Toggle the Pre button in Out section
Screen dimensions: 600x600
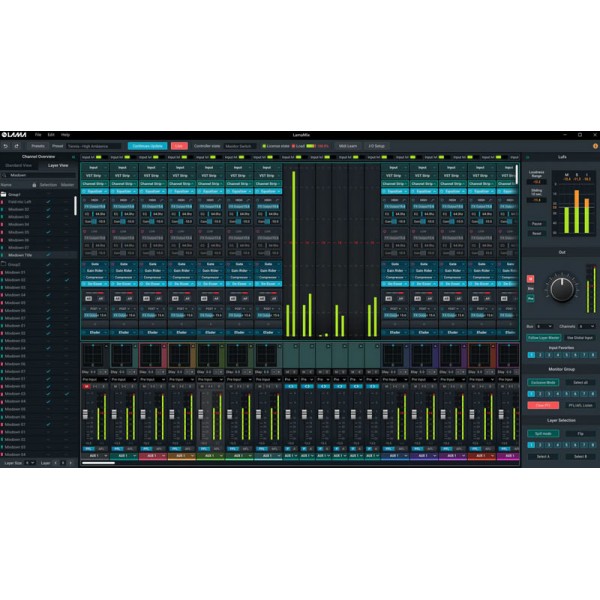(x=531, y=298)
